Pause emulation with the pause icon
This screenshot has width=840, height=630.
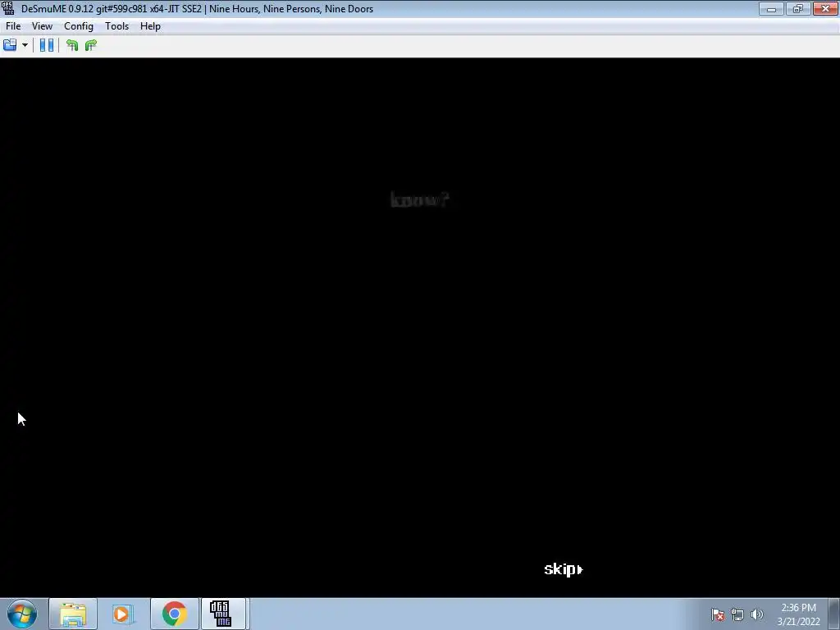pos(47,46)
